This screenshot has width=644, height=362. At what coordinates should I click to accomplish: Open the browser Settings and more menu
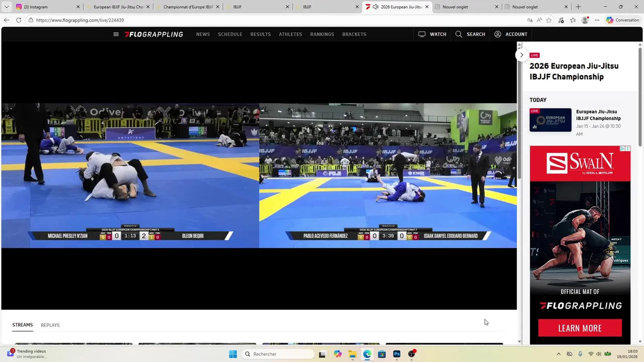coord(597,20)
